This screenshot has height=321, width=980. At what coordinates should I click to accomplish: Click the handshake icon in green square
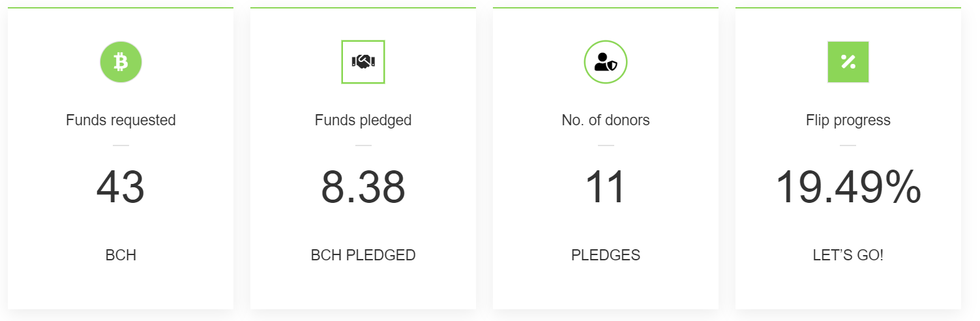click(363, 62)
